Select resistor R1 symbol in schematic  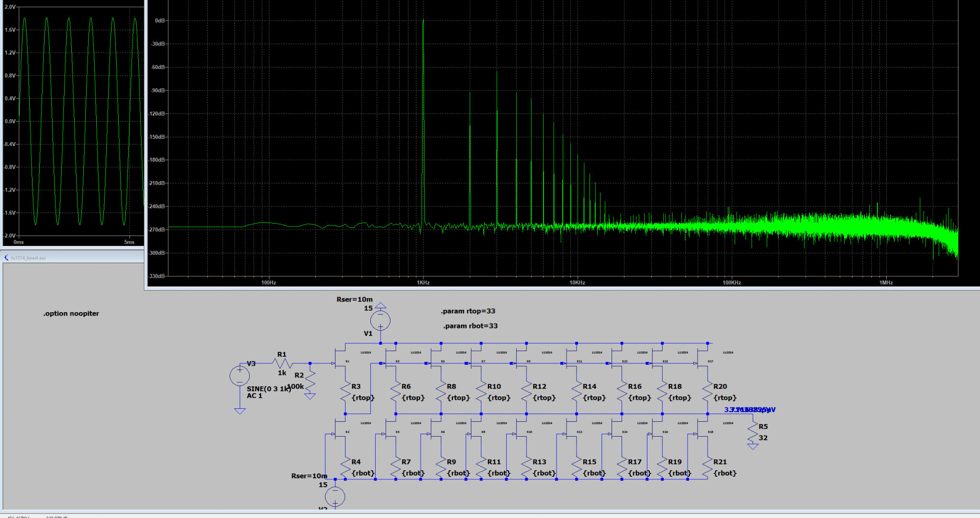pyautogui.click(x=282, y=363)
